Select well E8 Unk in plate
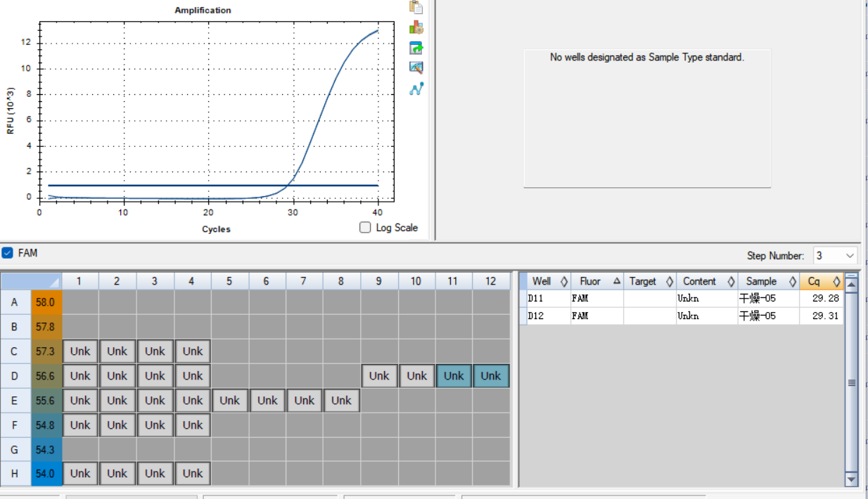Screen dimensions: 868x499 (341, 401)
